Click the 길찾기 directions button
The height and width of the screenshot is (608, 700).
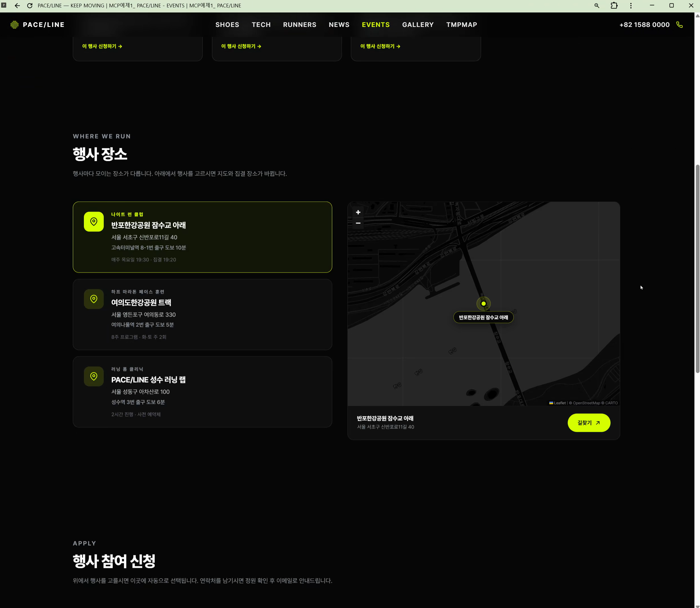coord(589,423)
